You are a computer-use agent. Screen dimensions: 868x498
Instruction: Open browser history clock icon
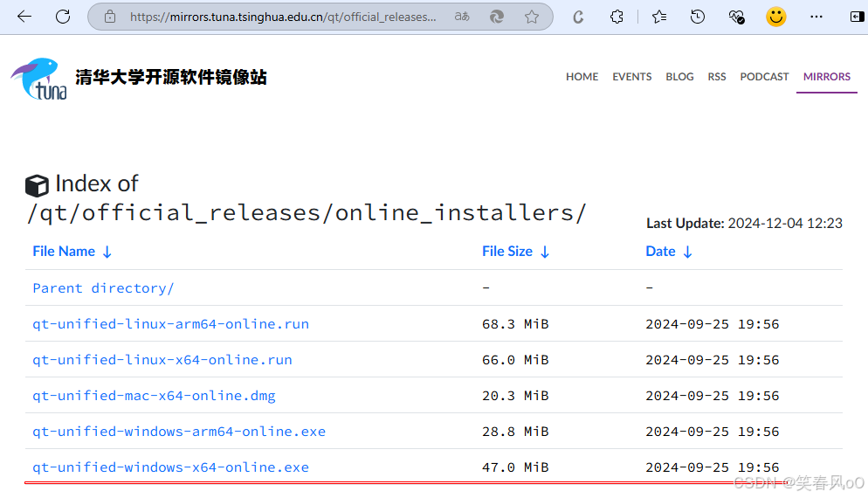click(698, 17)
